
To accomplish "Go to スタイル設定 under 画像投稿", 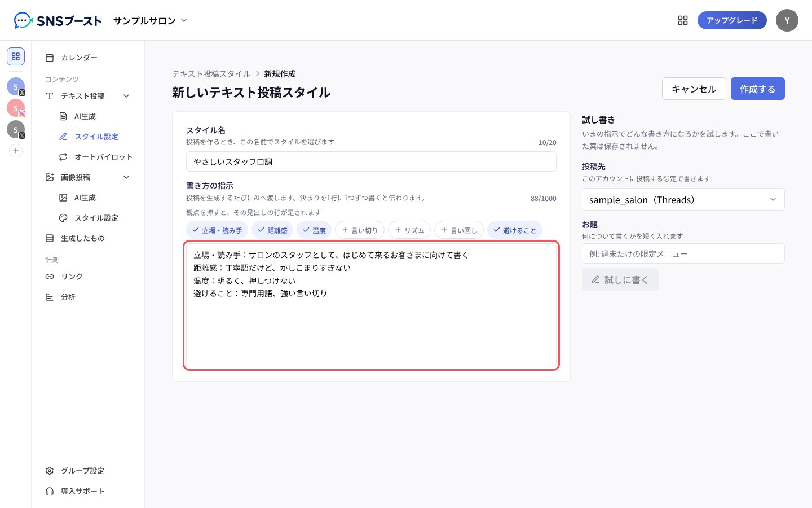I will click(x=95, y=218).
